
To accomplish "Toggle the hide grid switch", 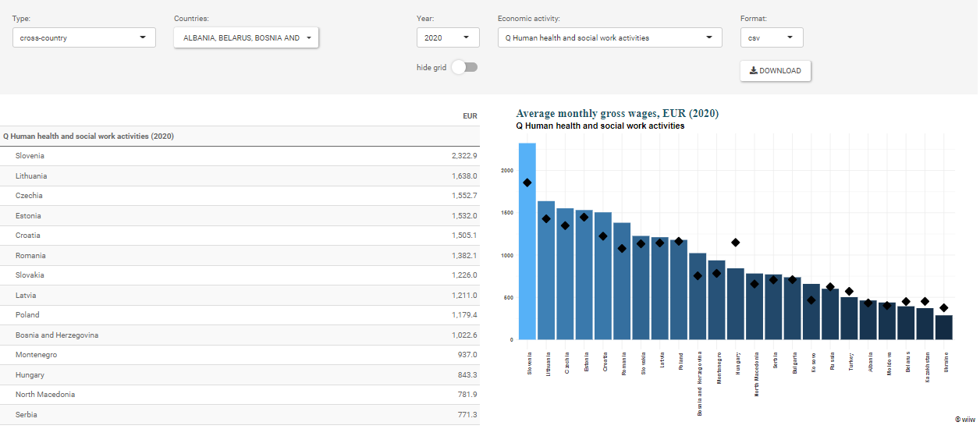I will pyautogui.click(x=465, y=67).
